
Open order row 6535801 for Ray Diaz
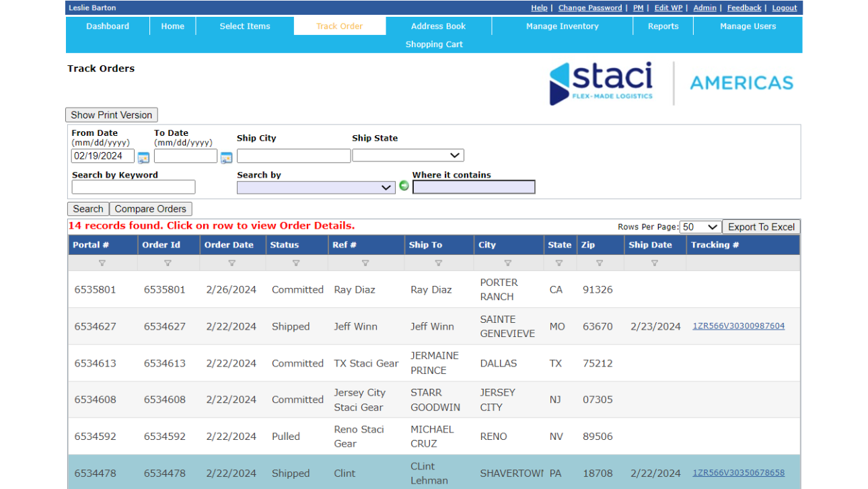[x=434, y=290]
